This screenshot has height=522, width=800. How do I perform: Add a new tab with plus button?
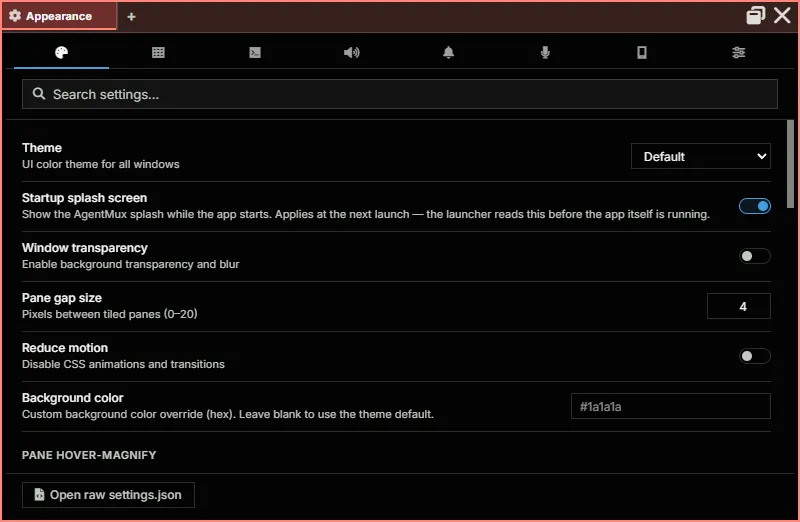pyautogui.click(x=131, y=17)
